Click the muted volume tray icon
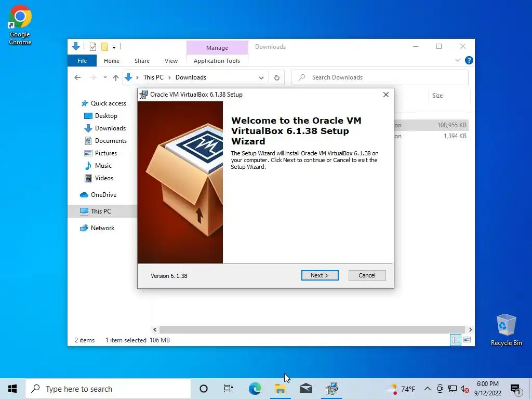This screenshot has height=399, width=532. point(465,389)
